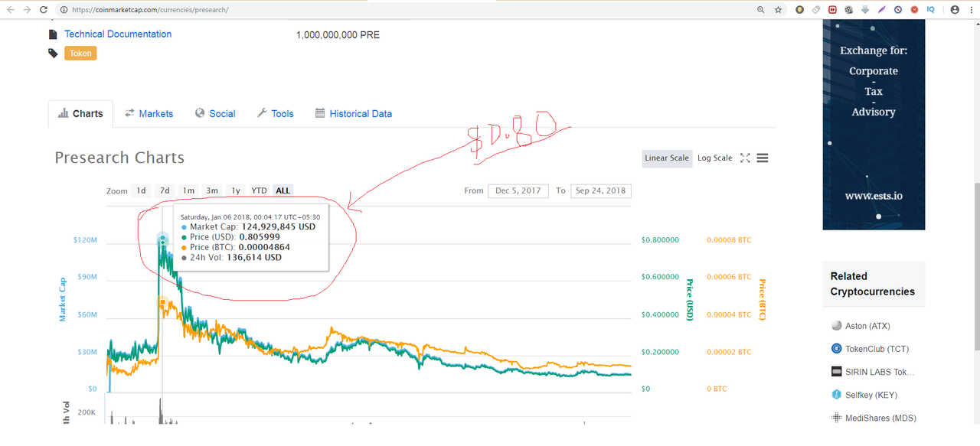Click the To date field Sep 24, 2018
The height and width of the screenshot is (446, 980).
pyautogui.click(x=601, y=190)
